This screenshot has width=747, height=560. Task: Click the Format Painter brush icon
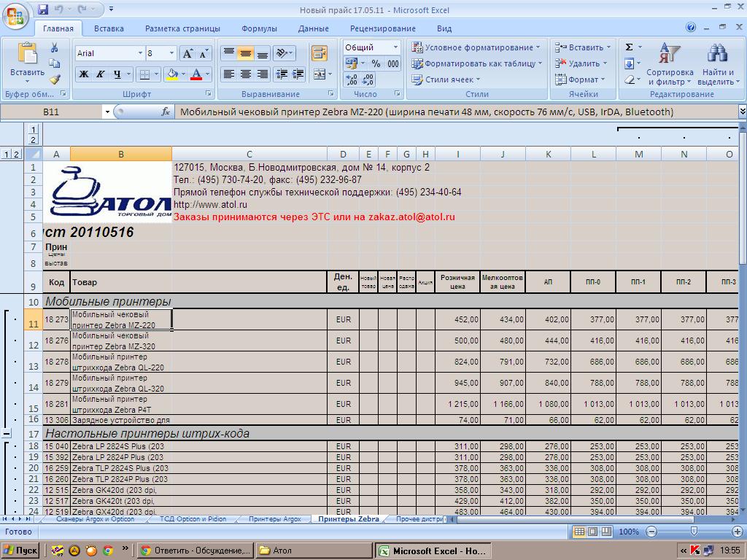(x=55, y=79)
